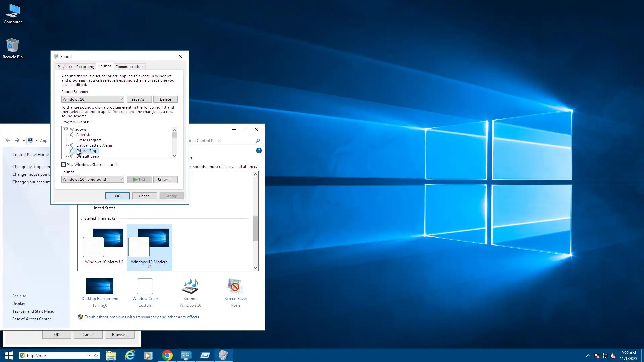Image resolution: width=644 pixels, height=362 pixels.
Task: Click the Program Events list scrollbar down arrow
Action: click(174, 156)
